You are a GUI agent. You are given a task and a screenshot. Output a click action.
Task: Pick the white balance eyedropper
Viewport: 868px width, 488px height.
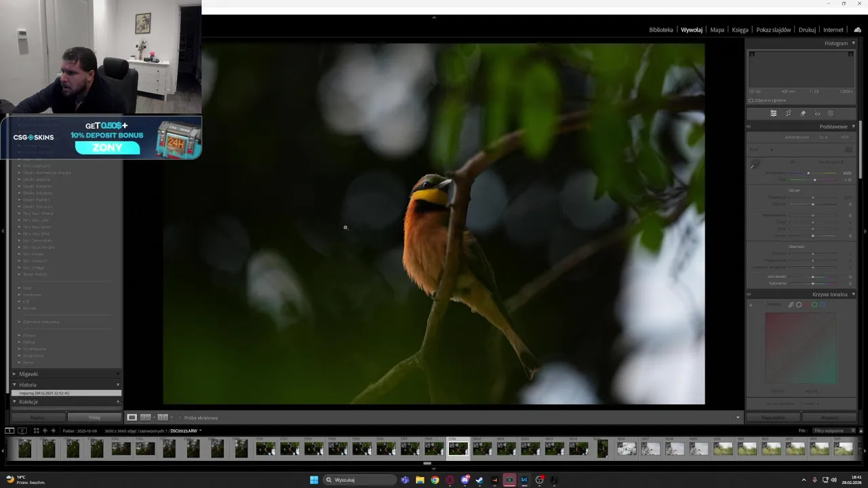pyautogui.click(x=754, y=165)
